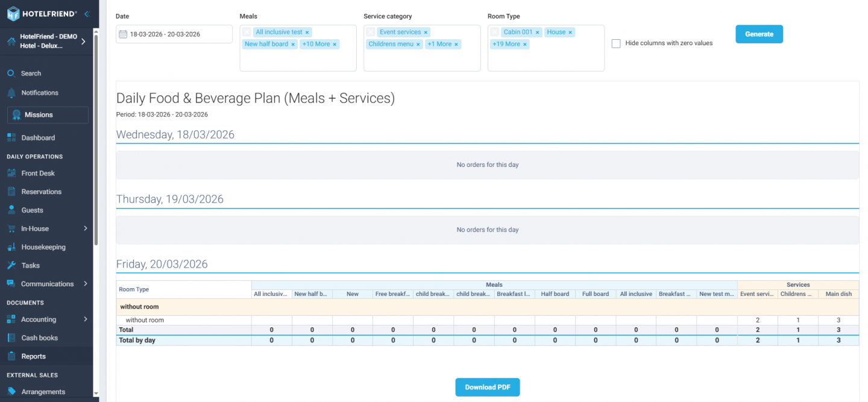Expand the Accounting submenu chevron
868x402 pixels.
tap(85, 319)
